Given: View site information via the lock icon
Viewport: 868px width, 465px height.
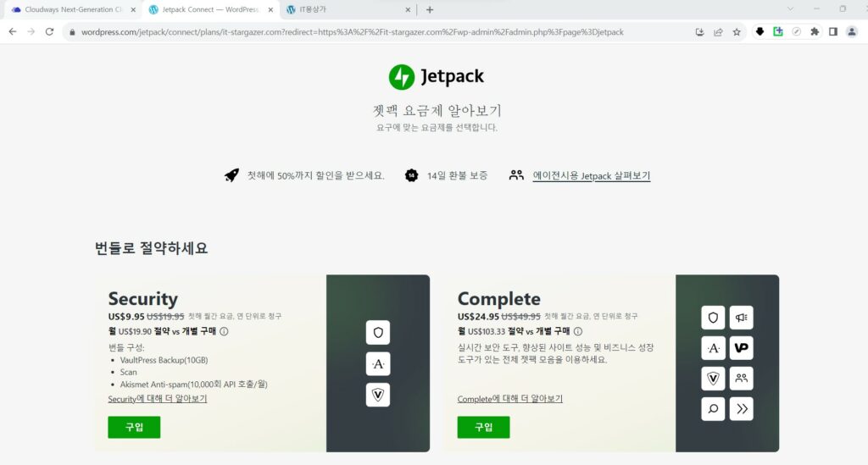Looking at the screenshot, I should point(71,32).
